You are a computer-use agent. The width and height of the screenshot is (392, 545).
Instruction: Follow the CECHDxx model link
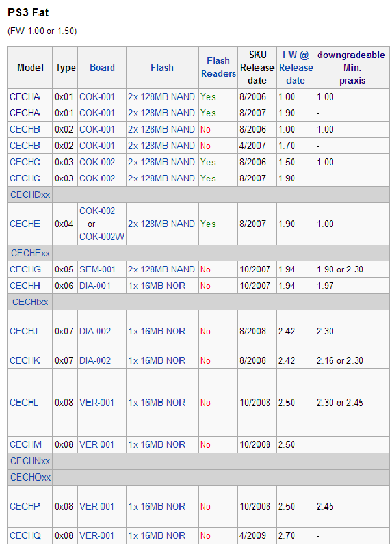pyautogui.click(x=31, y=194)
